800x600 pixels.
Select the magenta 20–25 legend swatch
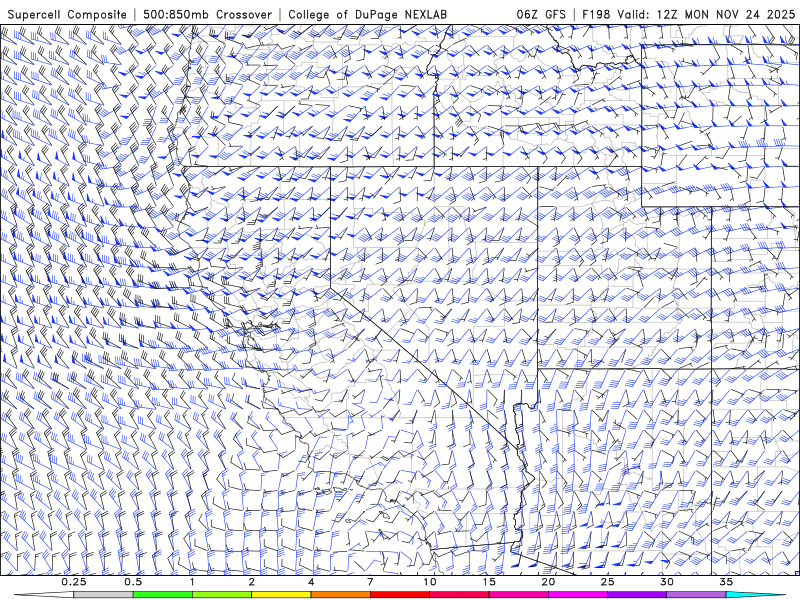[578, 595]
